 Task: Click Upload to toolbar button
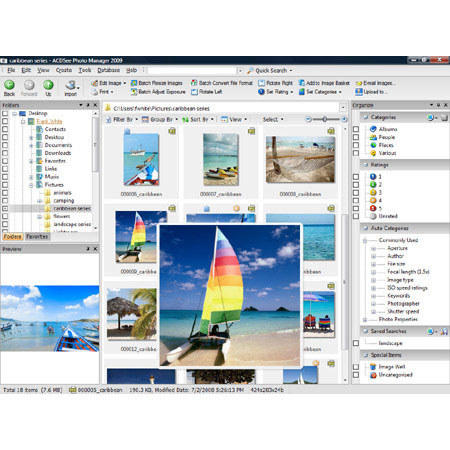tap(371, 92)
